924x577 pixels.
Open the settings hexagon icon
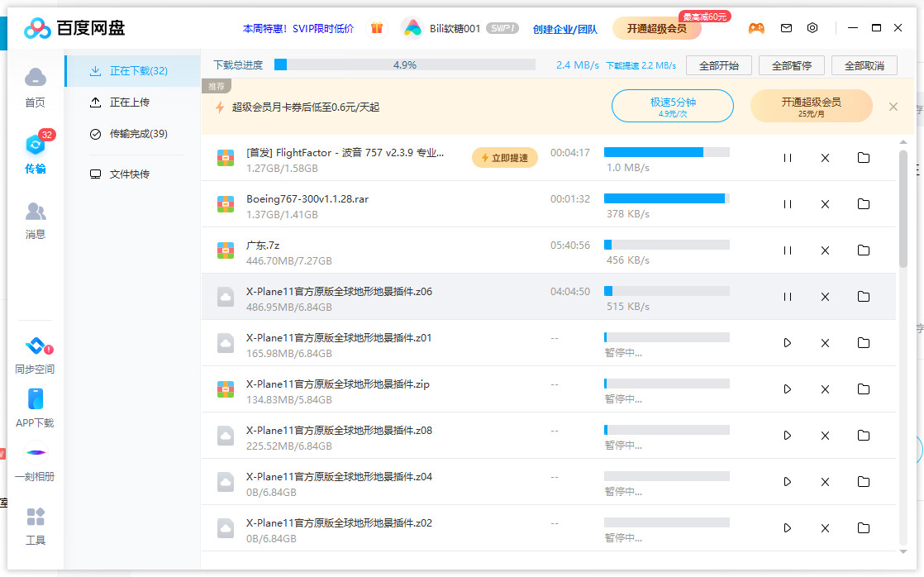coord(812,28)
